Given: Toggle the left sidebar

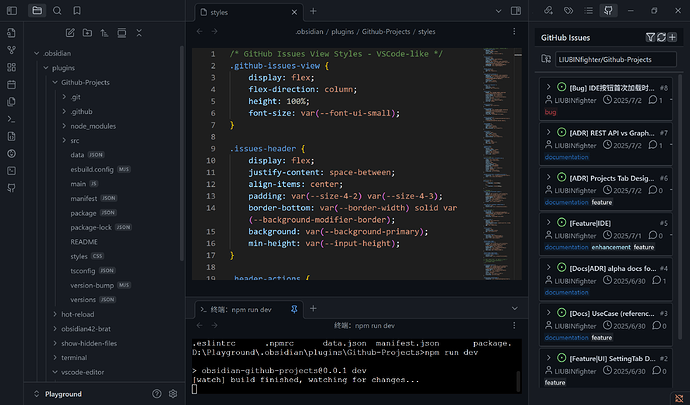Looking at the screenshot, I should pyautogui.click(x=12, y=11).
